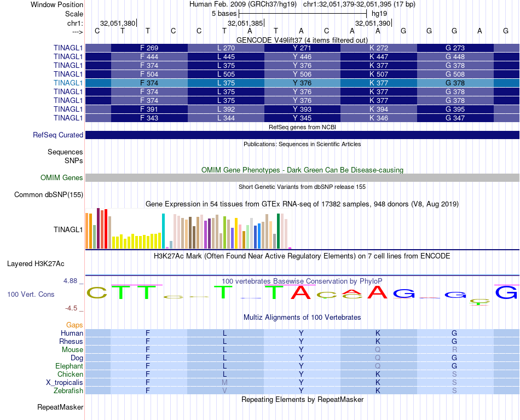520x420 pixels.
Task: Open the Common dbSNP(155) track label
Action: pyautogui.click(x=49, y=195)
